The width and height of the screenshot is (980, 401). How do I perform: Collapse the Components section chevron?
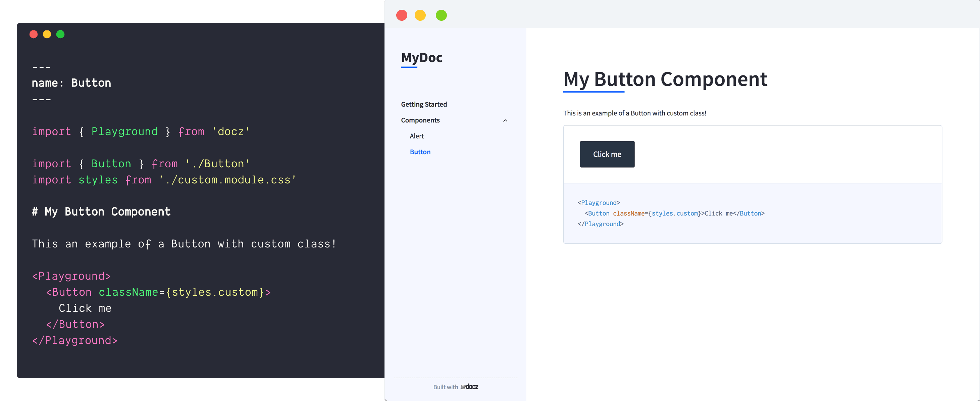coord(505,120)
